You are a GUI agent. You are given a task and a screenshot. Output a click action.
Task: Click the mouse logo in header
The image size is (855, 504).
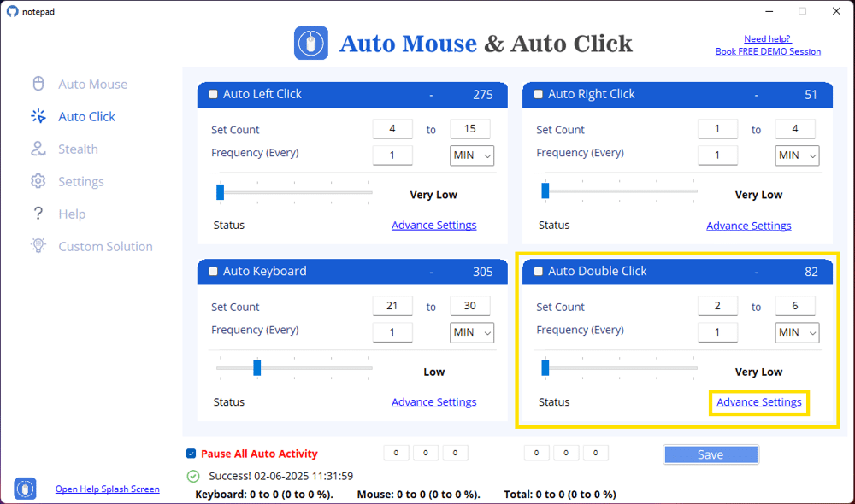[x=311, y=44]
